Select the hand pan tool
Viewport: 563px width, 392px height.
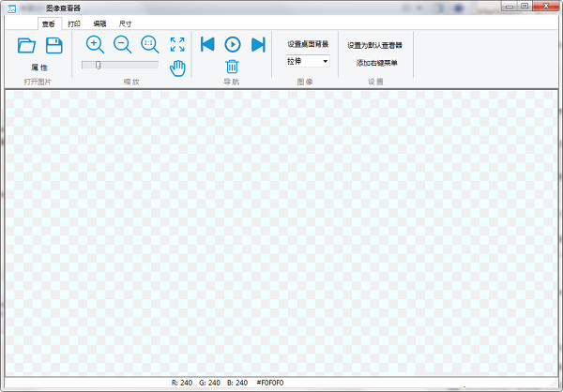[x=177, y=68]
